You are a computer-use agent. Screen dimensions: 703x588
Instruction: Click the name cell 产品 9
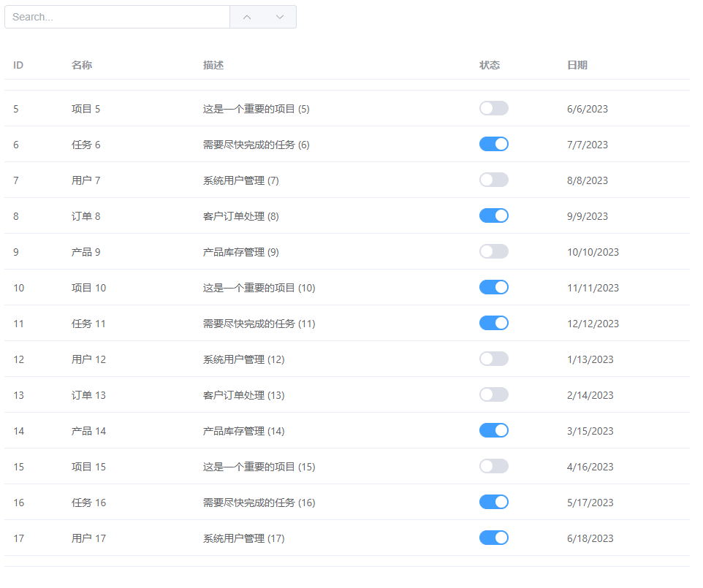pos(85,252)
